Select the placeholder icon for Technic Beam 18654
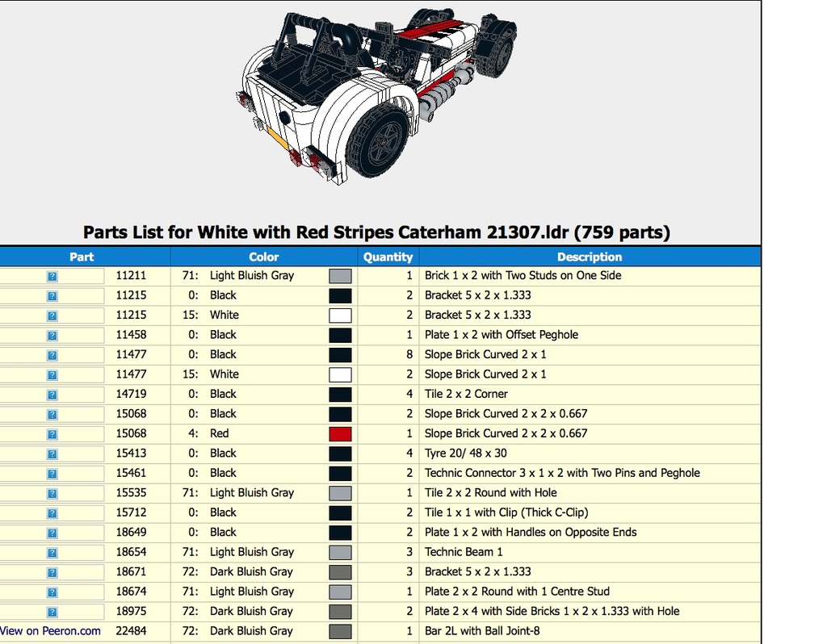The width and height of the screenshot is (827, 644). point(52,553)
